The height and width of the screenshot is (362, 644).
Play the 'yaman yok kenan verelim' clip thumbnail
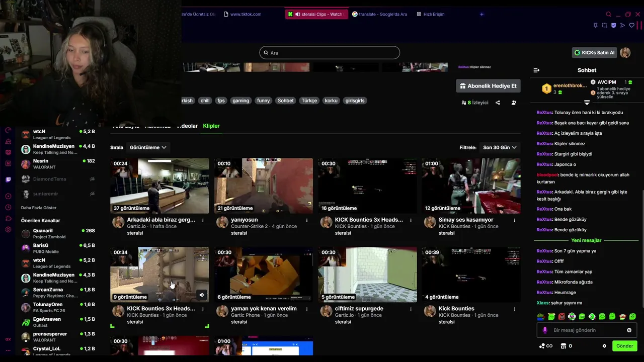[264, 275]
